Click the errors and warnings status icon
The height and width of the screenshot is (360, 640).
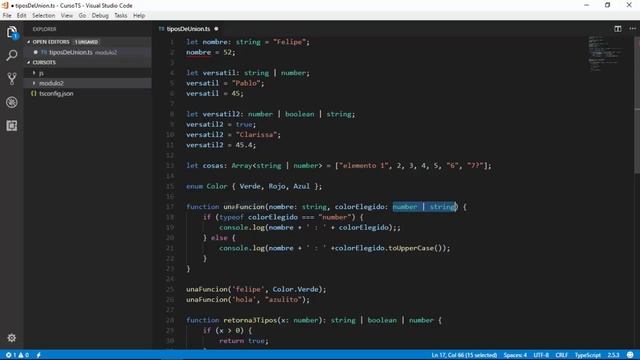[x=17, y=355]
